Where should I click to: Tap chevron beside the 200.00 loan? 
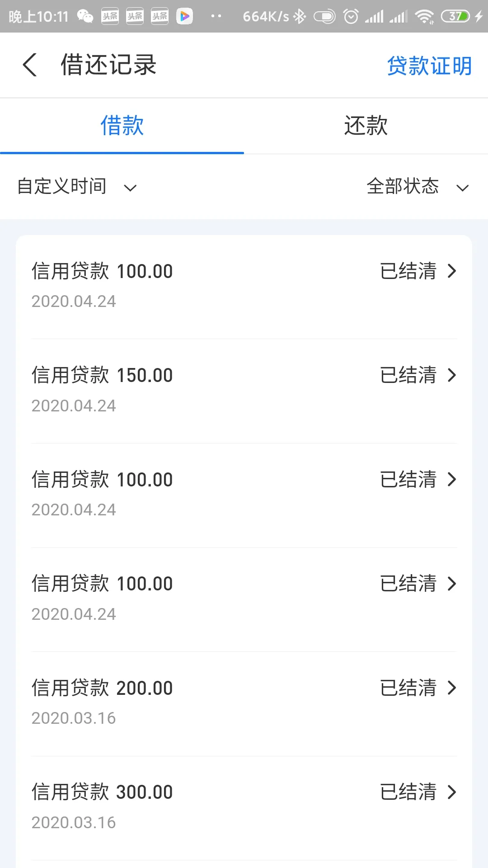tap(452, 688)
